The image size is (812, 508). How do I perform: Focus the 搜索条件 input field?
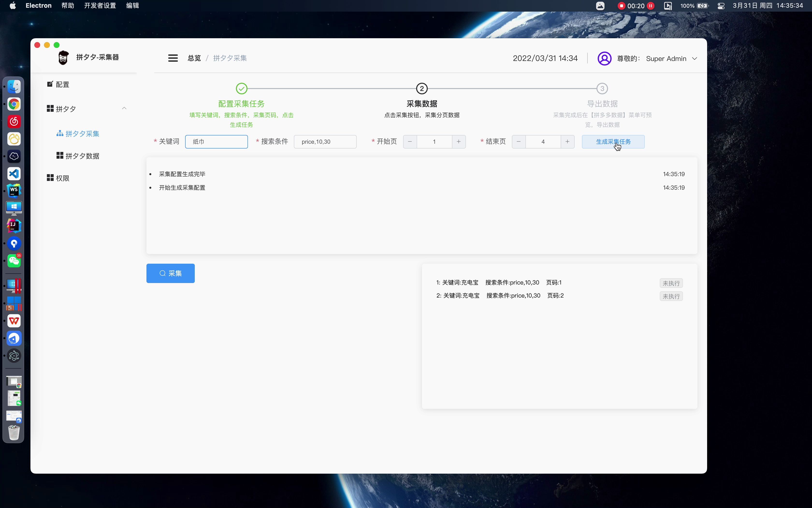325,142
